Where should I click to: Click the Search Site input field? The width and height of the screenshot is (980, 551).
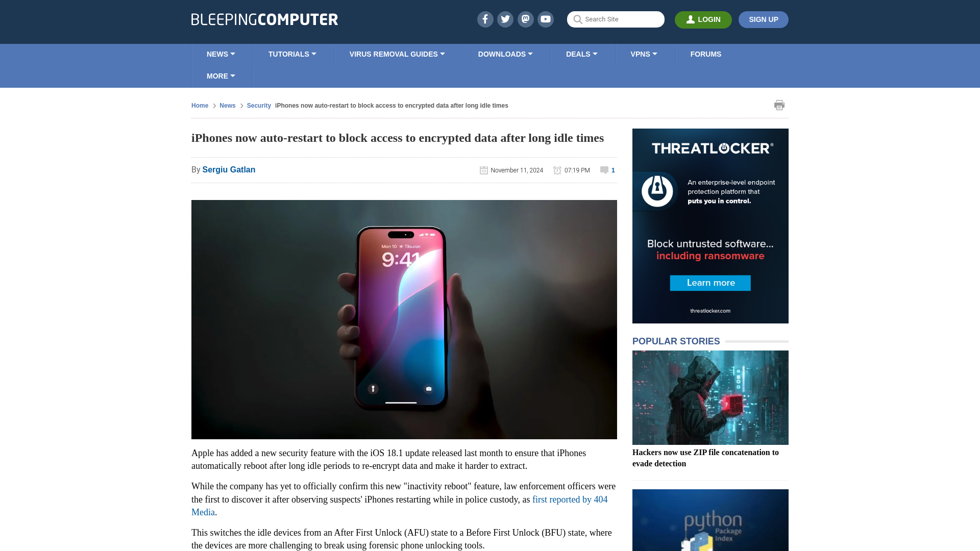tap(615, 19)
